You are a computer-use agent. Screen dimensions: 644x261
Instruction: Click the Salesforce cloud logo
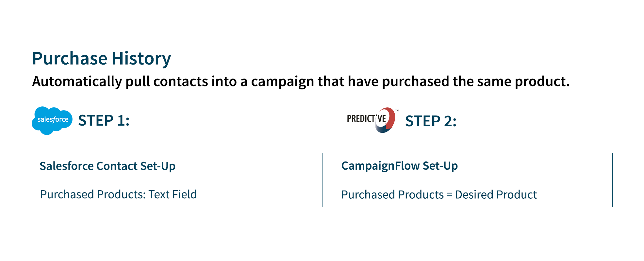pyautogui.click(x=52, y=120)
